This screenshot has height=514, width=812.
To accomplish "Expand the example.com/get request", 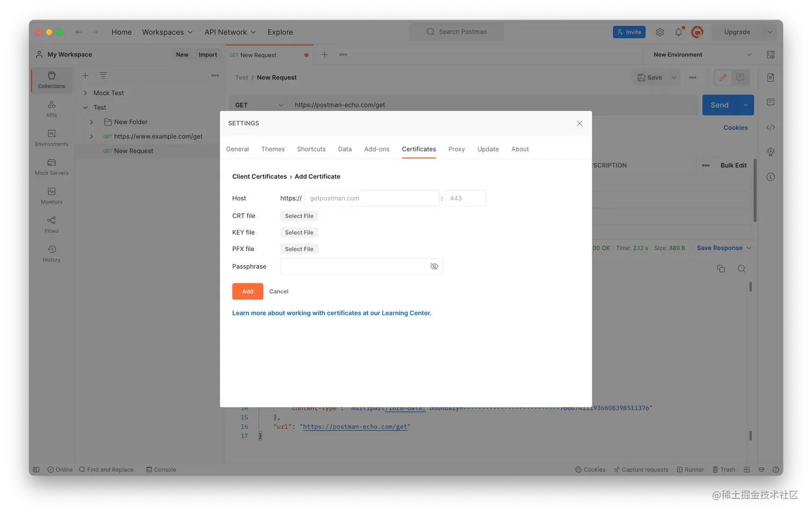I will click(91, 136).
